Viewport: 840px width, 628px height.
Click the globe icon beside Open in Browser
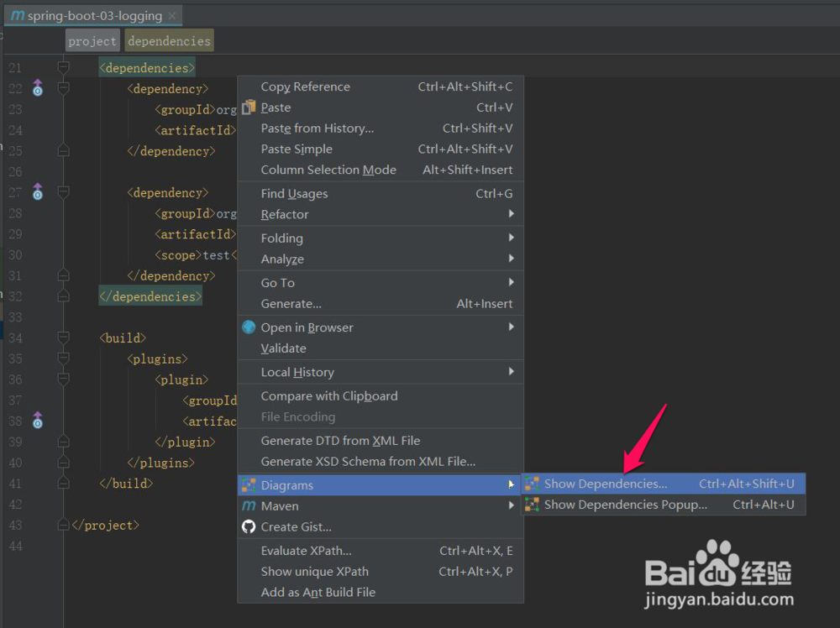pos(248,327)
